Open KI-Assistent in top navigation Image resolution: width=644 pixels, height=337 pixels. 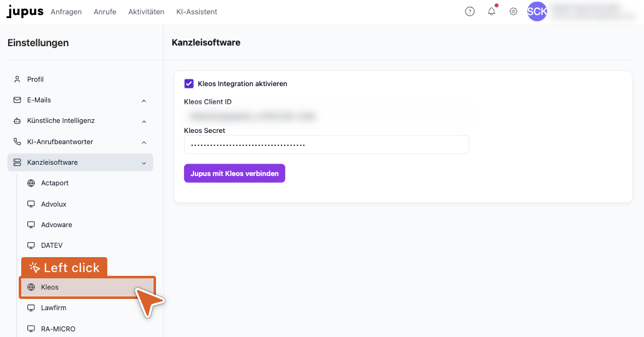point(197,12)
